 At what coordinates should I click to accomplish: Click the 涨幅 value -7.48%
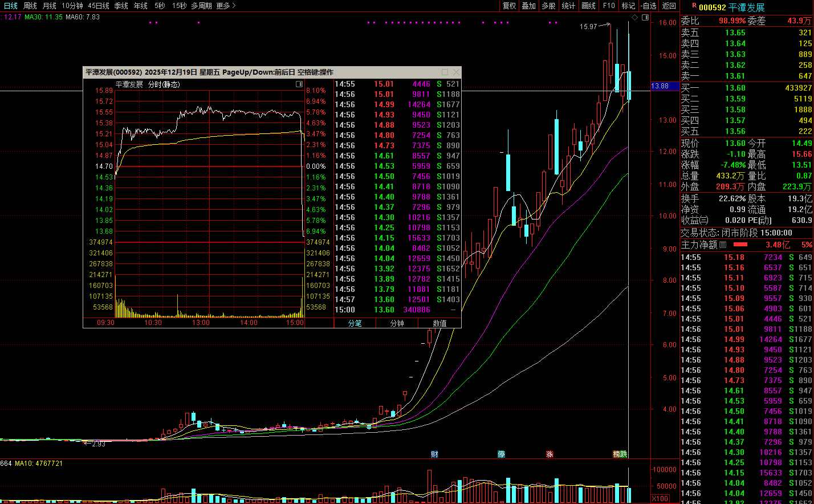733,165
